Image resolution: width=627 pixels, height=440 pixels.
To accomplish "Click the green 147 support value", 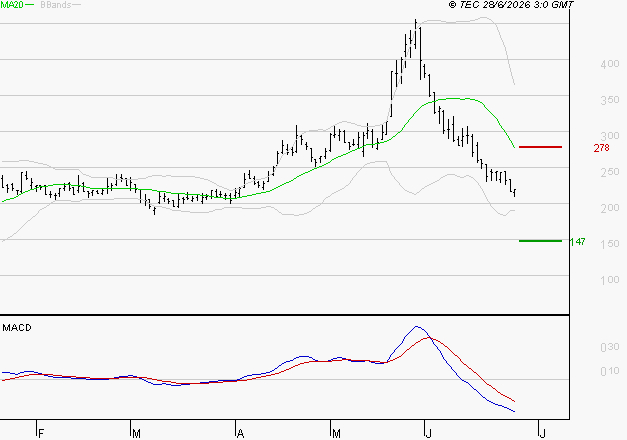I will tap(577, 242).
